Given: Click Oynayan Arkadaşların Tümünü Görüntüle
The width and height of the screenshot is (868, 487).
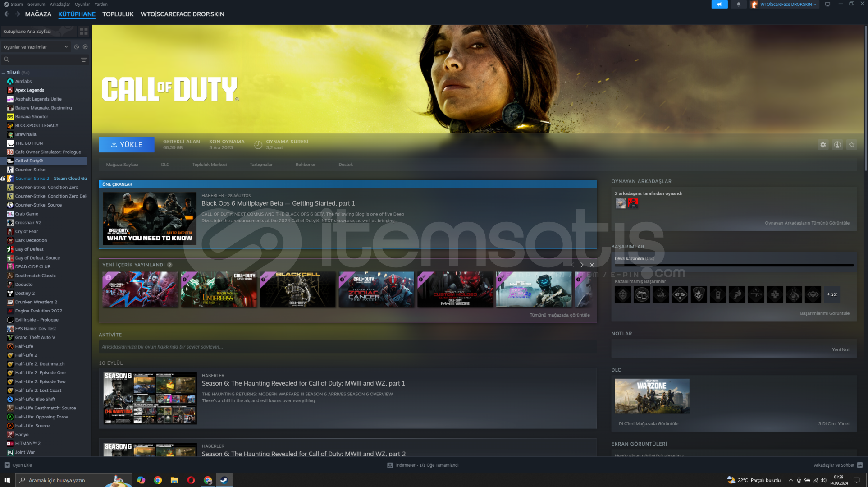Looking at the screenshot, I should 807,223.
